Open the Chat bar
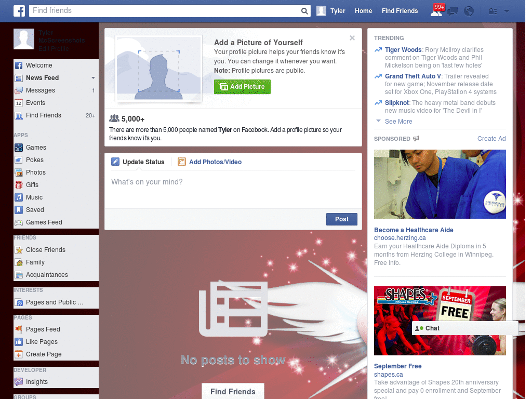Viewport: 532px width, 399px height. pyautogui.click(x=465, y=328)
